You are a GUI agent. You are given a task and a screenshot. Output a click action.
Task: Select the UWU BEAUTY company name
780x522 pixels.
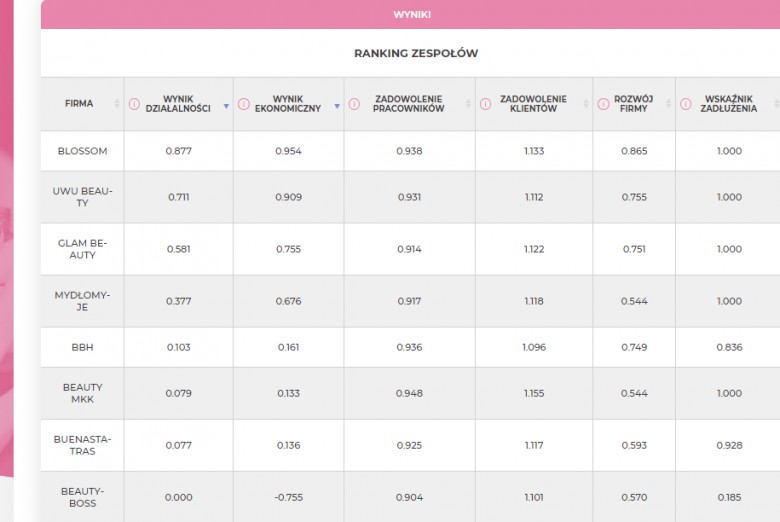(x=83, y=197)
